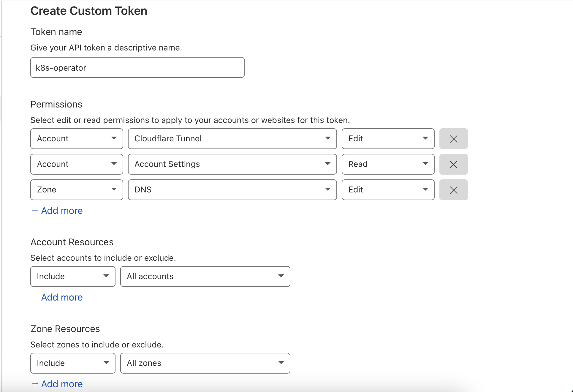Open the Edit access level dropdown for DNS
Image resolution: width=573 pixels, height=392 pixels.
point(388,189)
